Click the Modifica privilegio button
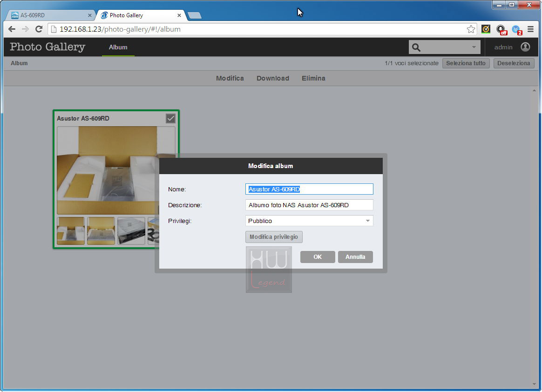The image size is (542, 392). pyautogui.click(x=274, y=237)
